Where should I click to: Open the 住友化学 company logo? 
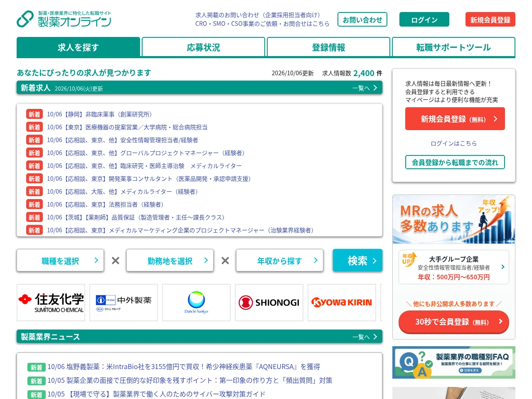tap(51, 303)
